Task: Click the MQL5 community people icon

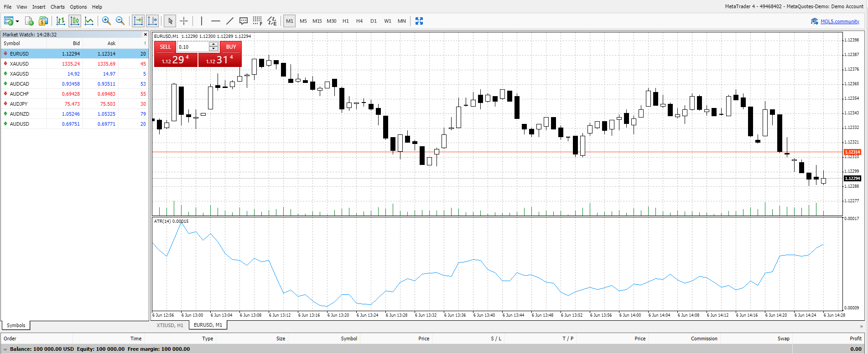Action: [x=814, y=21]
